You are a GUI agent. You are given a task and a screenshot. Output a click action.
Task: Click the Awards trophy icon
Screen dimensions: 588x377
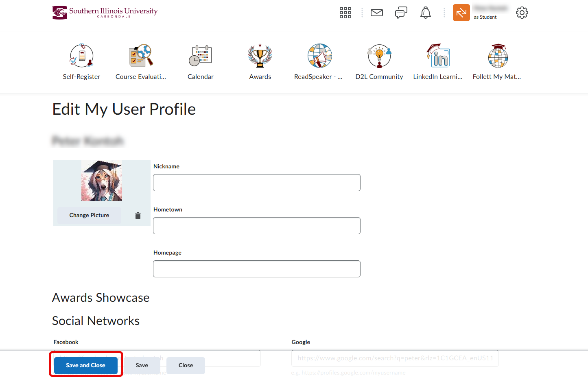tap(260, 56)
